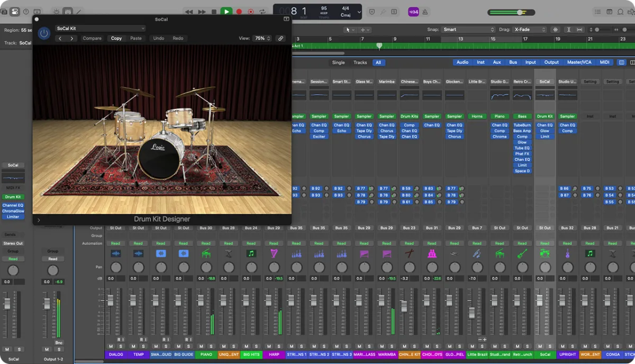Select the Single mixer view tab
The image size is (635, 364).
point(338,62)
